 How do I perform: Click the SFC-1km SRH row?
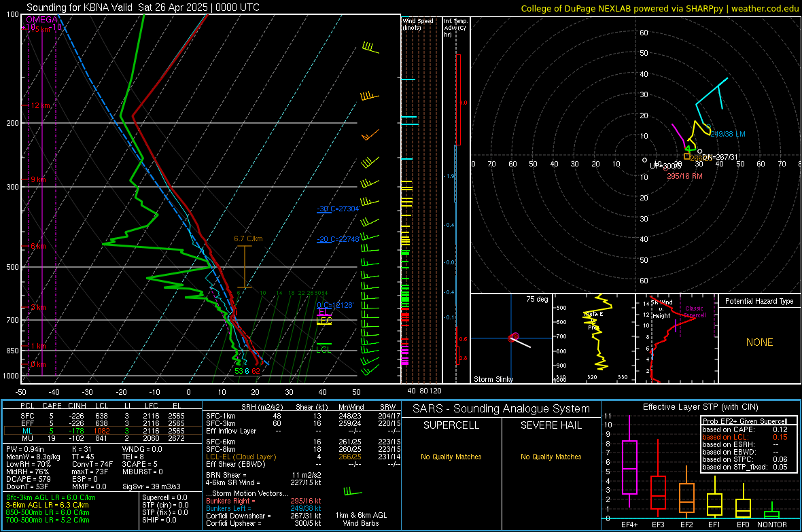point(303,416)
